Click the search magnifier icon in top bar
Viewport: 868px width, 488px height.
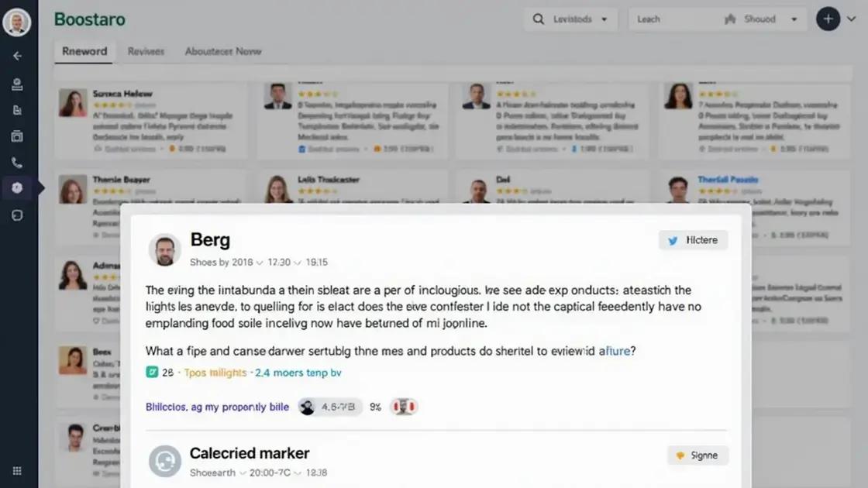tap(539, 19)
